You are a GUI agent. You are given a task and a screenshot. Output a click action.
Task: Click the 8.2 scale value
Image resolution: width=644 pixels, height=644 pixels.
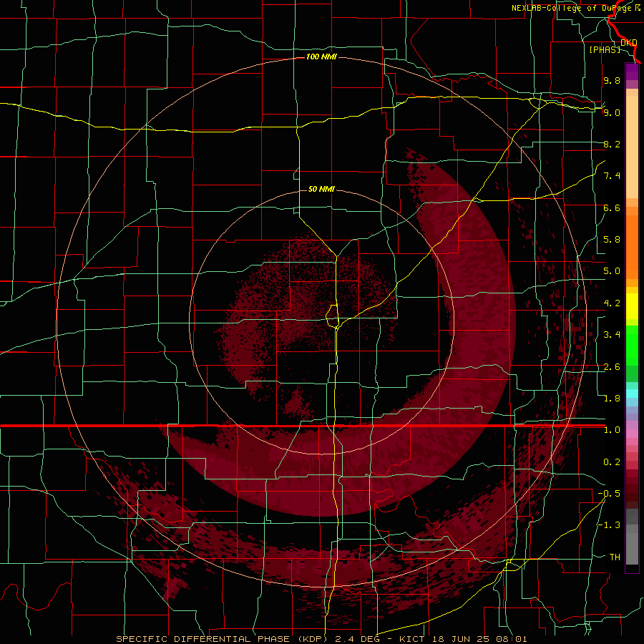(612, 144)
